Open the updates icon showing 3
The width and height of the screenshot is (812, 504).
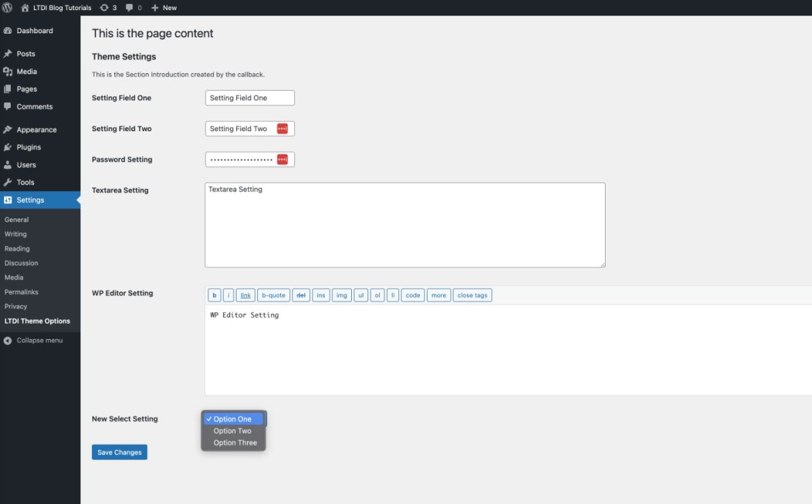[108, 7]
